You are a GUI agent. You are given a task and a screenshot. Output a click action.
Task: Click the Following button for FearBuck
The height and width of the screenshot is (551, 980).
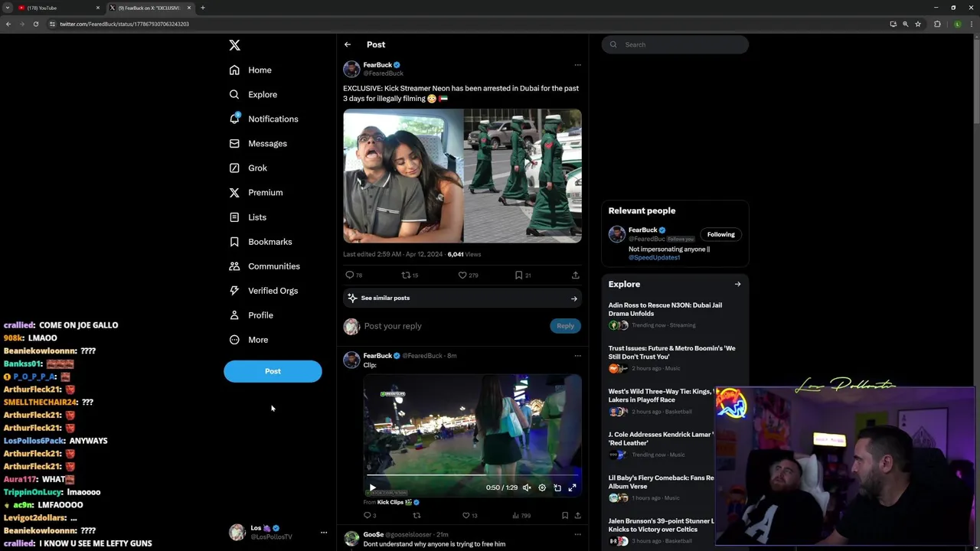click(720, 235)
